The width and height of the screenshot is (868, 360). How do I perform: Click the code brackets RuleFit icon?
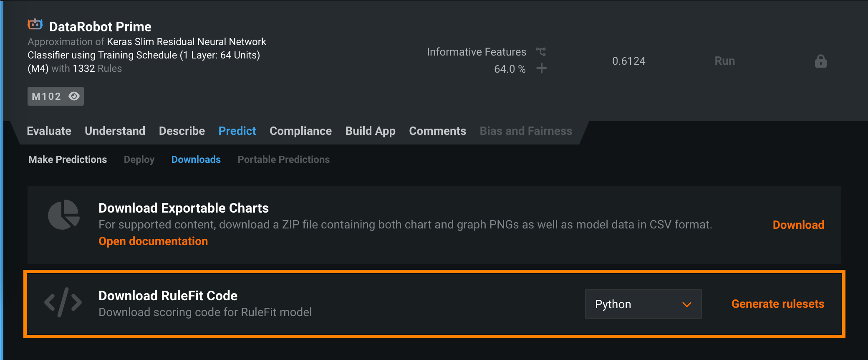click(63, 302)
